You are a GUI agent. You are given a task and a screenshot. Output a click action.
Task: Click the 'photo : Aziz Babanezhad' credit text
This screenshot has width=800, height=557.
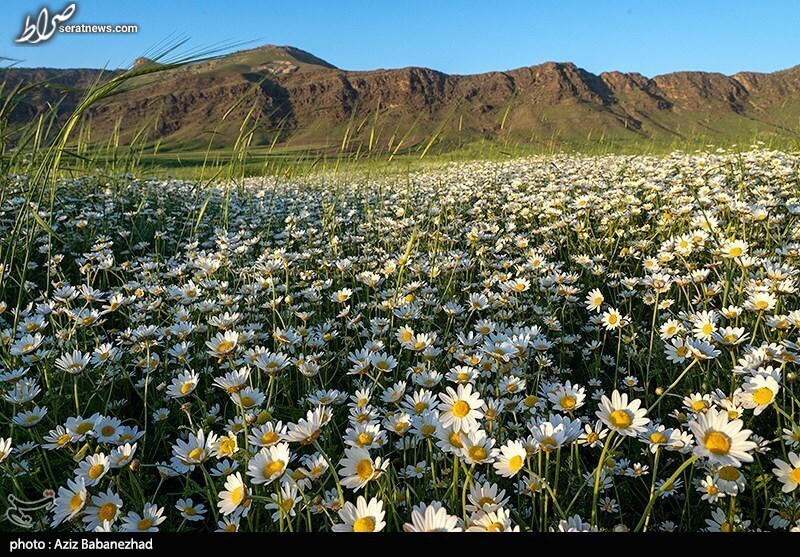pyautogui.click(x=81, y=544)
